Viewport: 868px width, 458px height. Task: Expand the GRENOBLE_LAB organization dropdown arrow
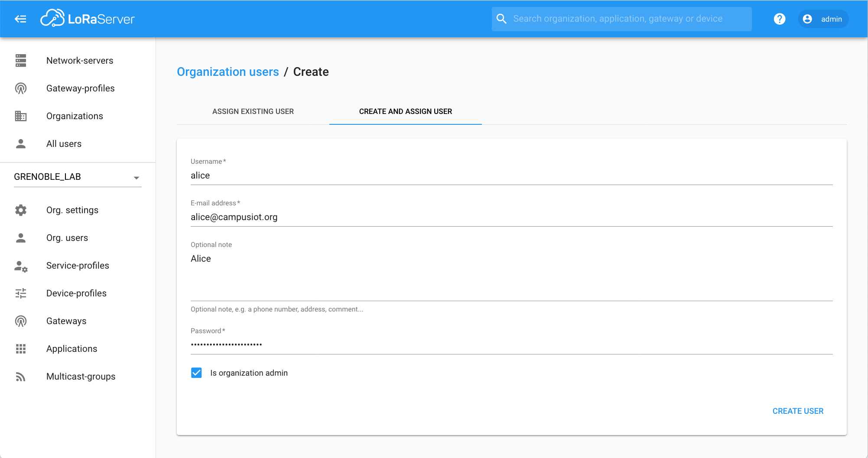point(137,178)
